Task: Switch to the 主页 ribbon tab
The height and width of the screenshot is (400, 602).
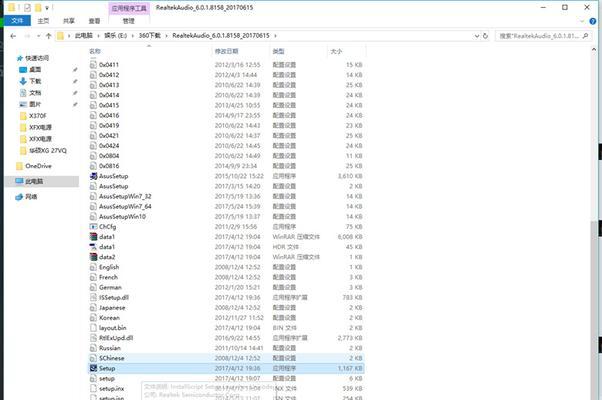Action: pyautogui.click(x=43, y=21)
